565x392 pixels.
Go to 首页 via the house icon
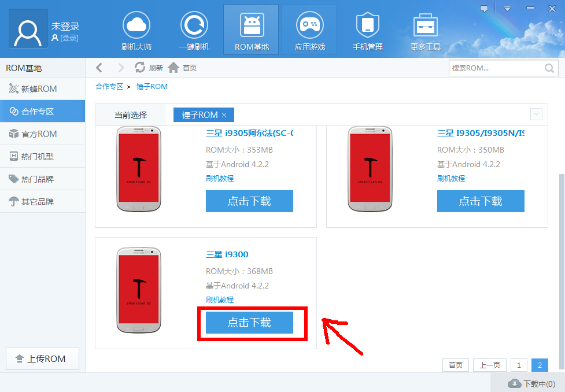[173, 68]
